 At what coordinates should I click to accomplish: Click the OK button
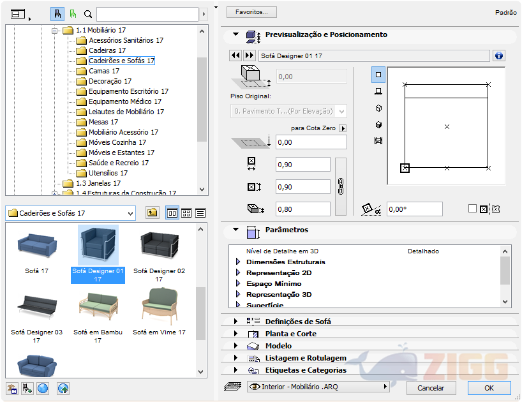[489, 388]
